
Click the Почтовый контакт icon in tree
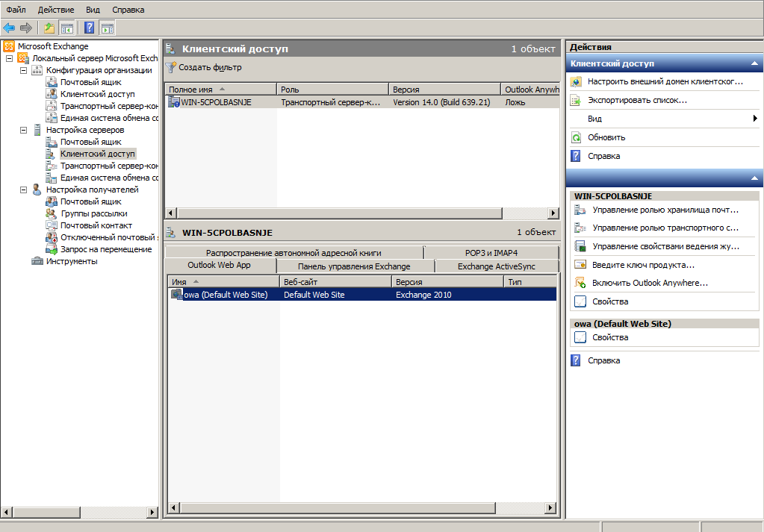[52, 225]
